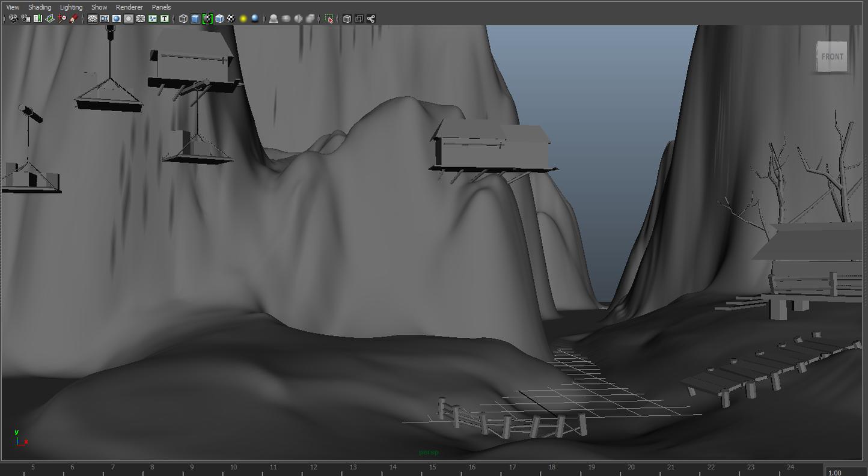The width and height of the screenshot is (868, 476).
Task: Click frame 22 on the time slider
Action: point(711,468)
